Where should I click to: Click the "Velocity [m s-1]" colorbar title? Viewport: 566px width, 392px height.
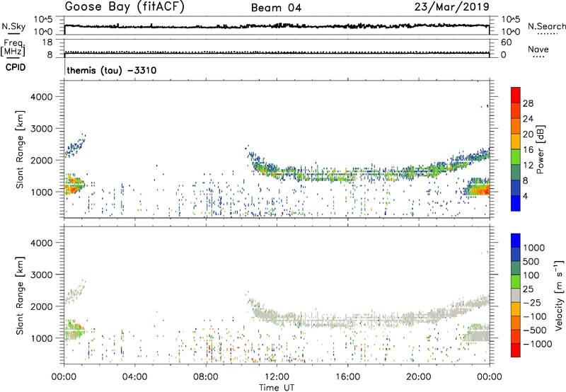(x=559, y=295)
